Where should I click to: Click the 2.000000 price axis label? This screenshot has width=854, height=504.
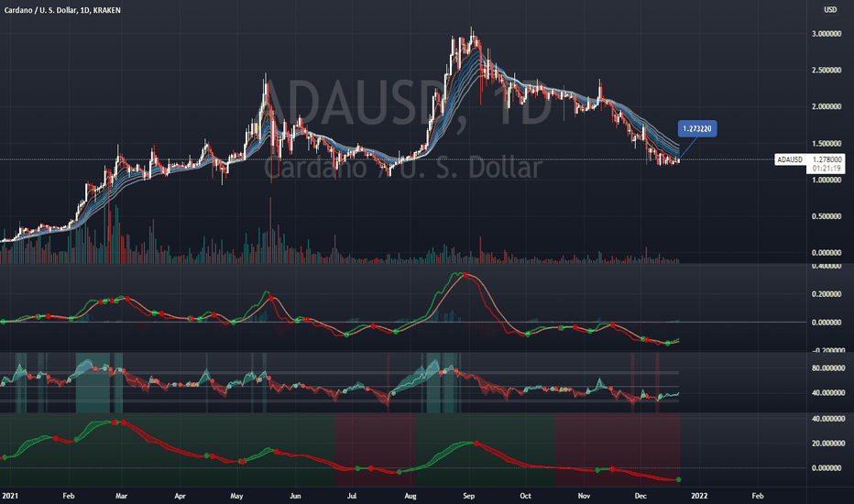point(827,107)
